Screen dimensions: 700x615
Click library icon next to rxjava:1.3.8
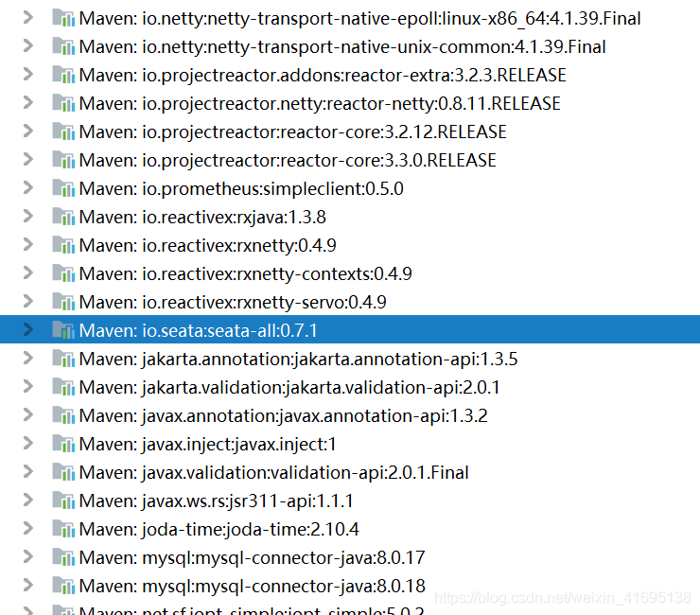pyautogui.click(x=62, y=217)
